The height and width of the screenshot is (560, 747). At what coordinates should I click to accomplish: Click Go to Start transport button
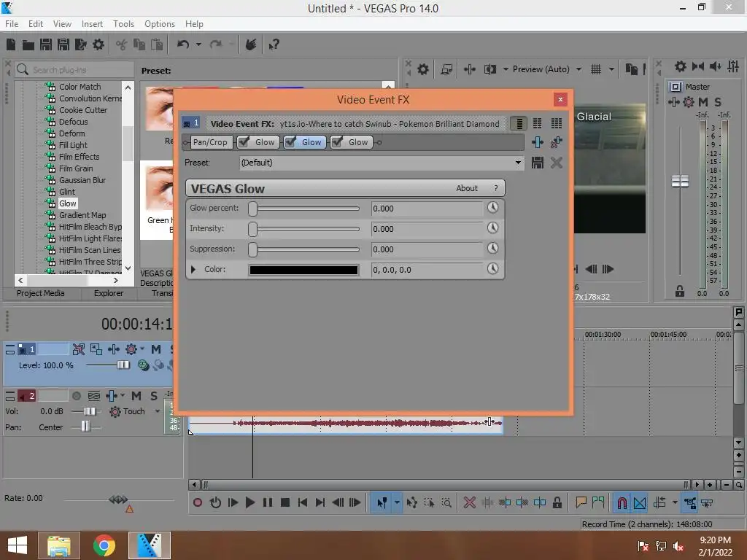pyautogui.click(x=303, y=502)
